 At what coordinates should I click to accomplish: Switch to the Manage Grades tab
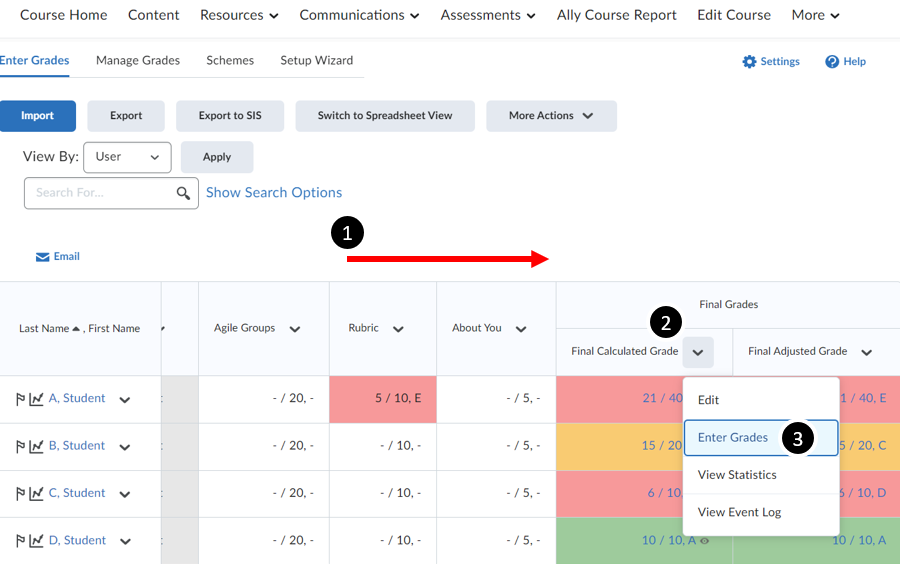[x=138, y=60]
